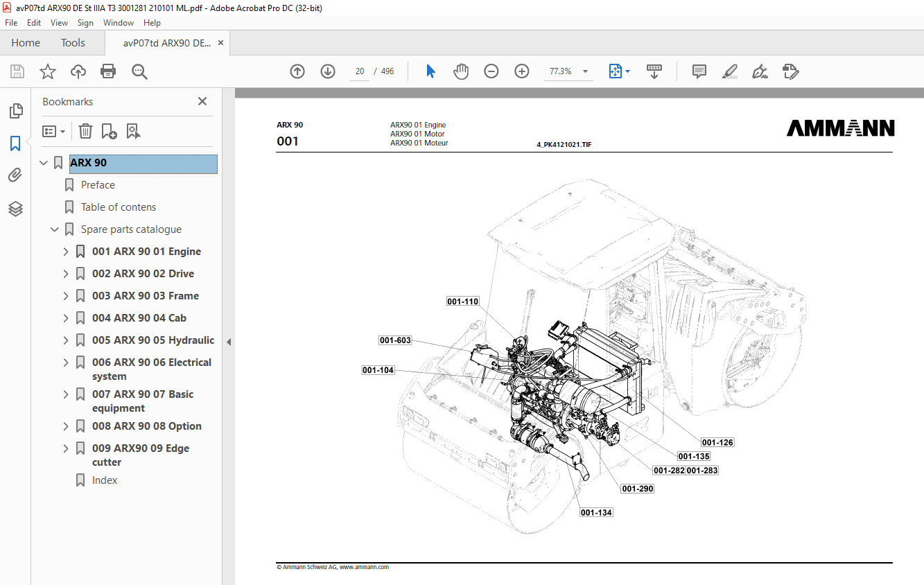Click part label 001-134
924x585 pixels.
(x=596, y=512)
